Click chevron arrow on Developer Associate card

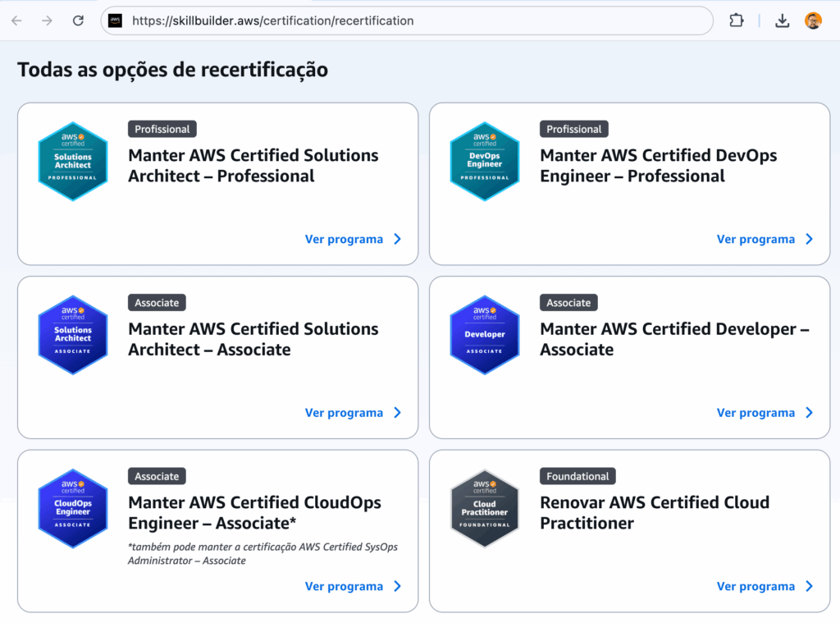click(810, 413)
